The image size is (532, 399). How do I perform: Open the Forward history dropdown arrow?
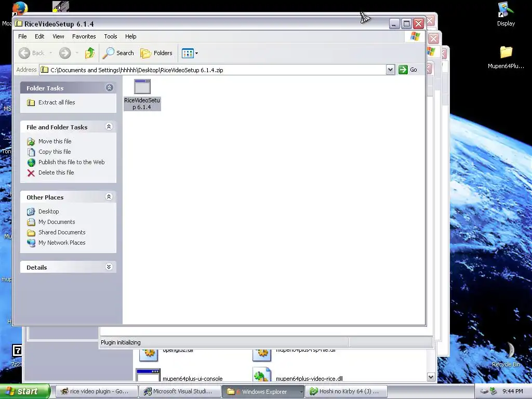[77, 53]
